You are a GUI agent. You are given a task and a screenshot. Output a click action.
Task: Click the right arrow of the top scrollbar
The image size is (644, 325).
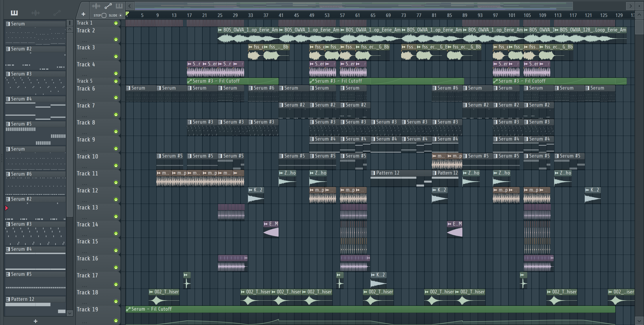pyautogui.click(x=630, y=6)
